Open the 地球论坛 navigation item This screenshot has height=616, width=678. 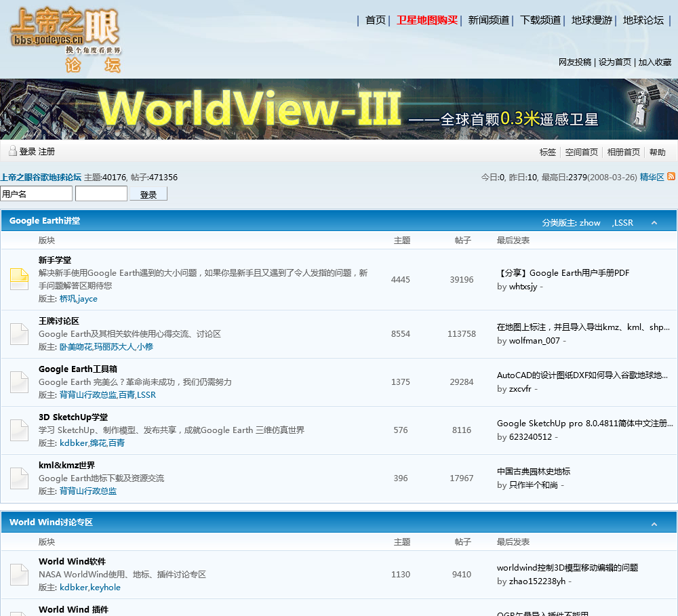643,20
